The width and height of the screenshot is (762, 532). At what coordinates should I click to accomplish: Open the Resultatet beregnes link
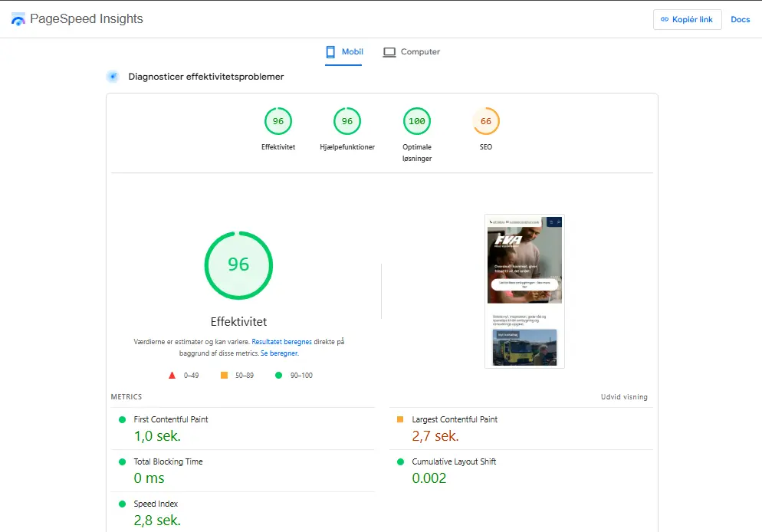click(282, 342)
